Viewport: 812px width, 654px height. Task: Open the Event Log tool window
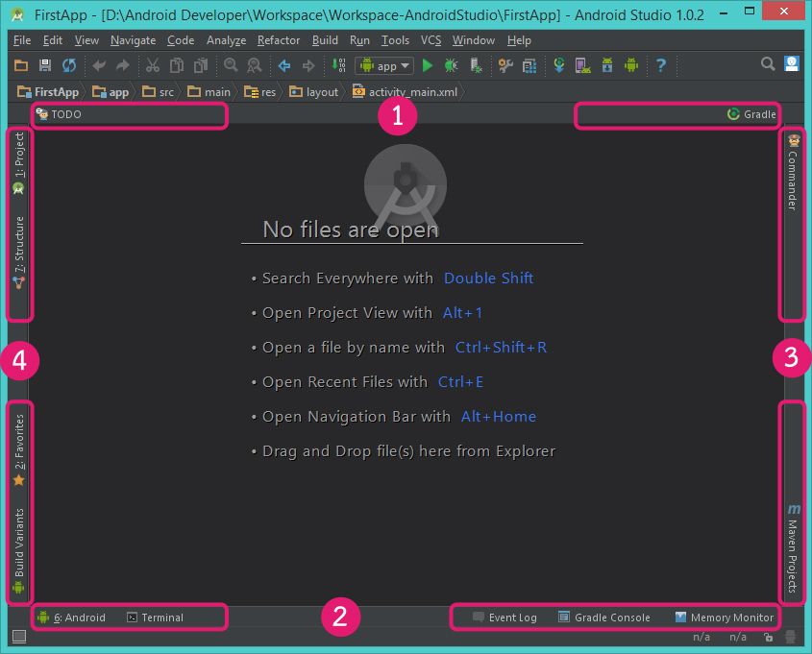pos(504,618)
